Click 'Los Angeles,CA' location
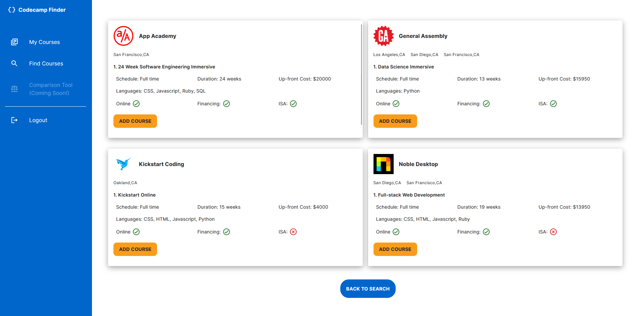 [x=389, y=55]
